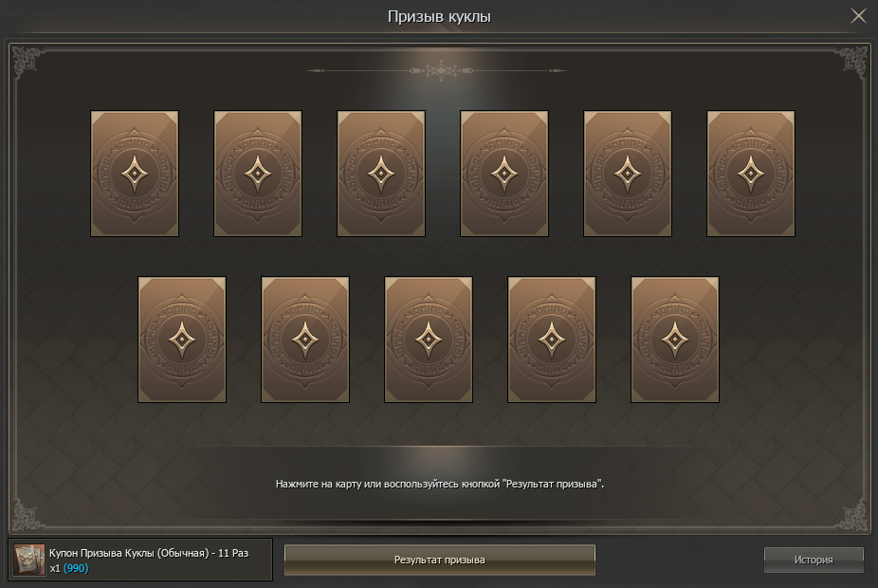This screenshot has width=878, height=588.
Task: Click the ornamental divider above the cards
Action: click(437, 70)
